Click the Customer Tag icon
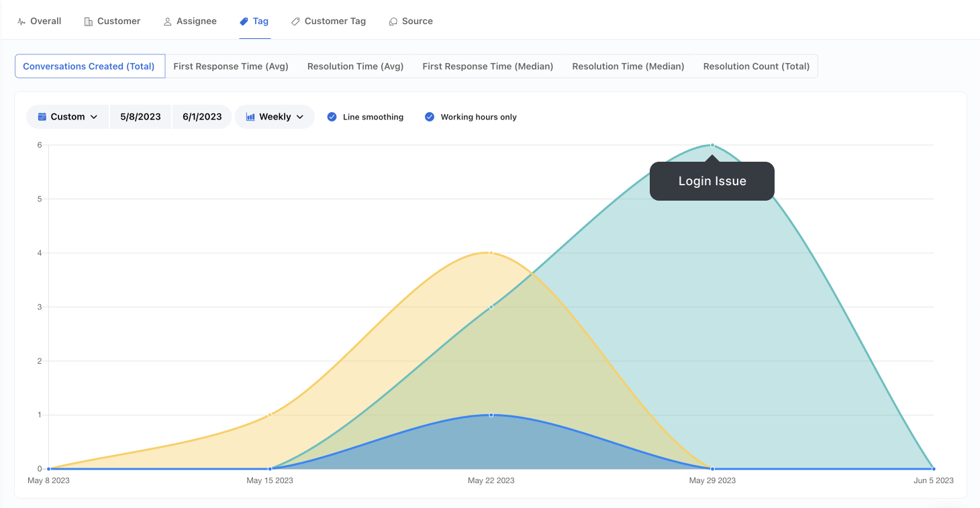The width and height of the screenshot is (980, 508). [x=295, y=21]
